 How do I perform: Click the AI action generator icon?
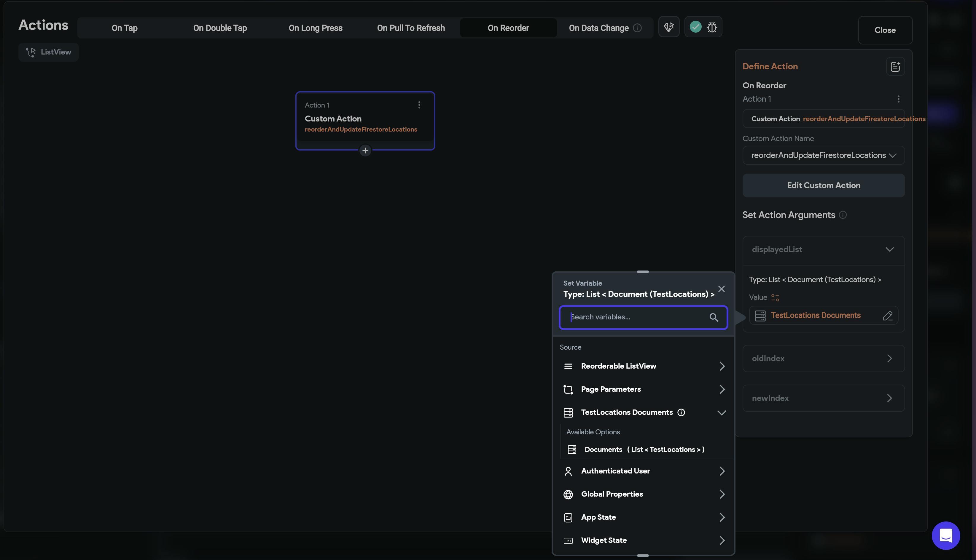pos(668,27)
